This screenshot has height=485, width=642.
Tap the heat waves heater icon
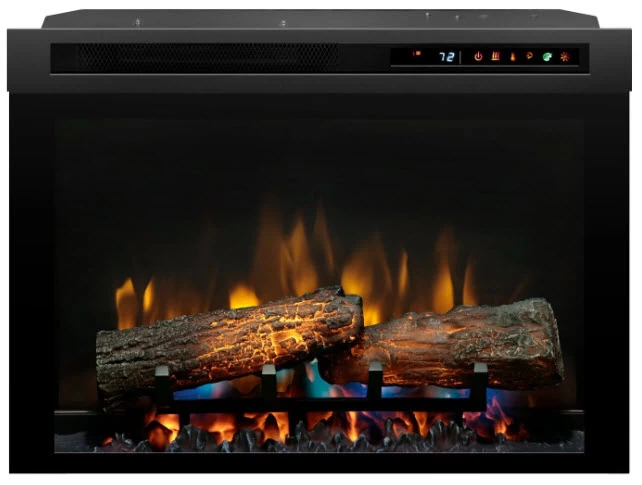coord(494,57)
